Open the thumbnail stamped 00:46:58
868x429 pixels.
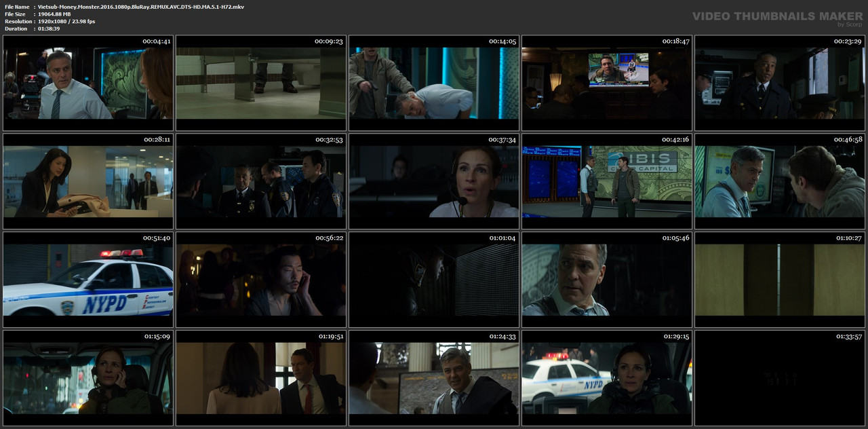(x=780, y=181)
